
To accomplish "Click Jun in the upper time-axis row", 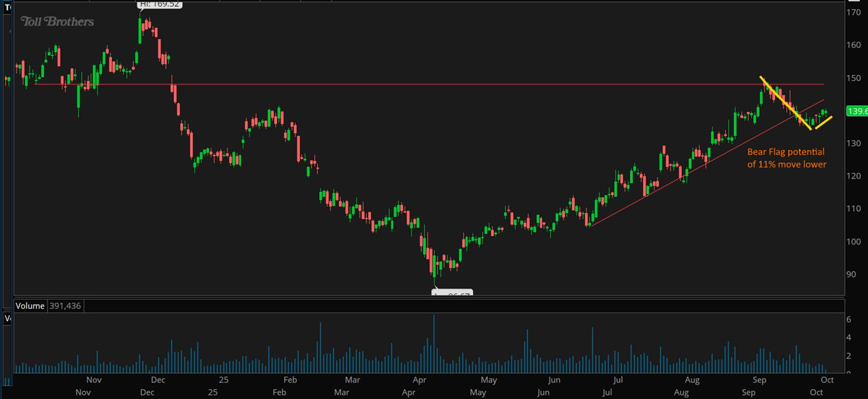I will coord(554,380).
